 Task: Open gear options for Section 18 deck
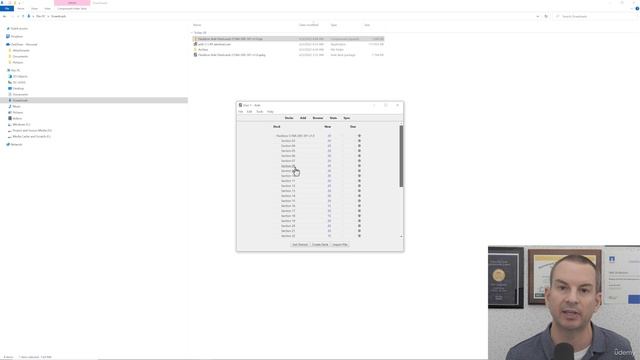pyautogui.click(x=359, y=216)
